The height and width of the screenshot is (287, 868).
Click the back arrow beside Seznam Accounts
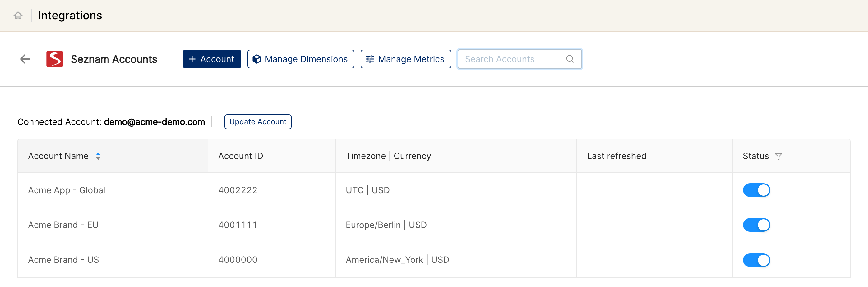[25, 59]
